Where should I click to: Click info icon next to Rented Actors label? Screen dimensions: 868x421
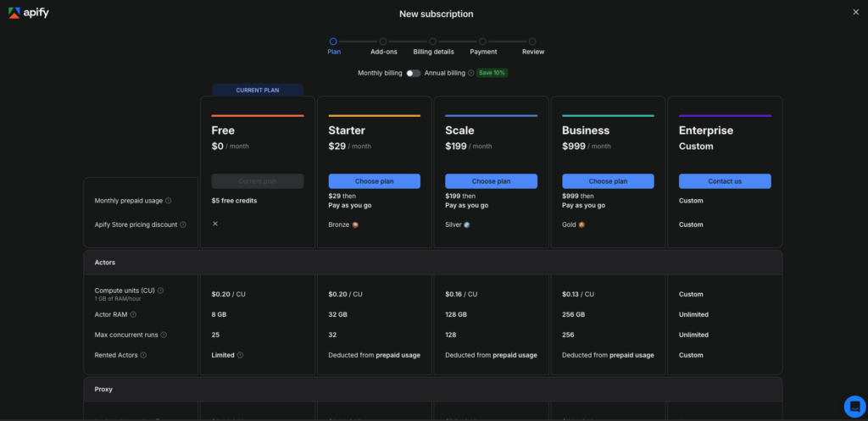click(x=143, y=355)
